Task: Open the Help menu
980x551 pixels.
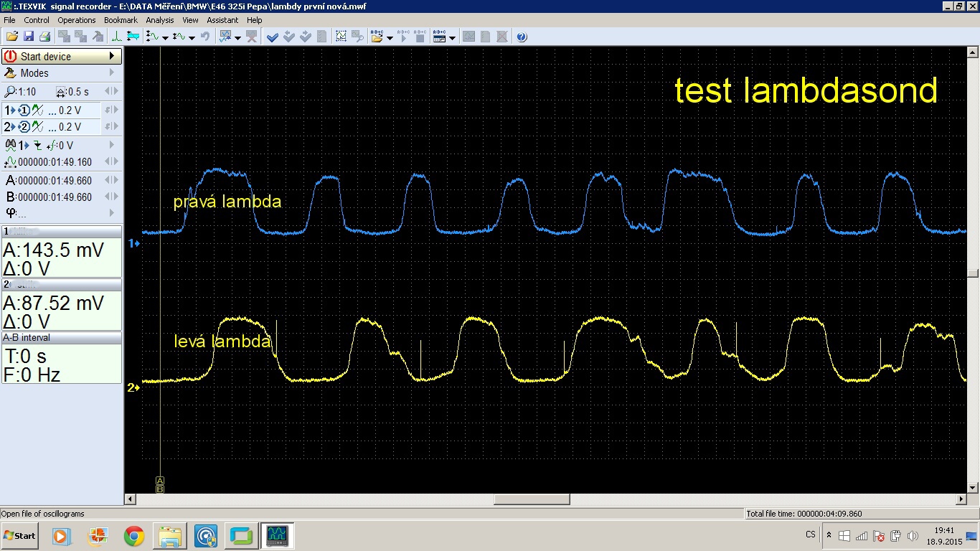Action: (x=255, y=20)
